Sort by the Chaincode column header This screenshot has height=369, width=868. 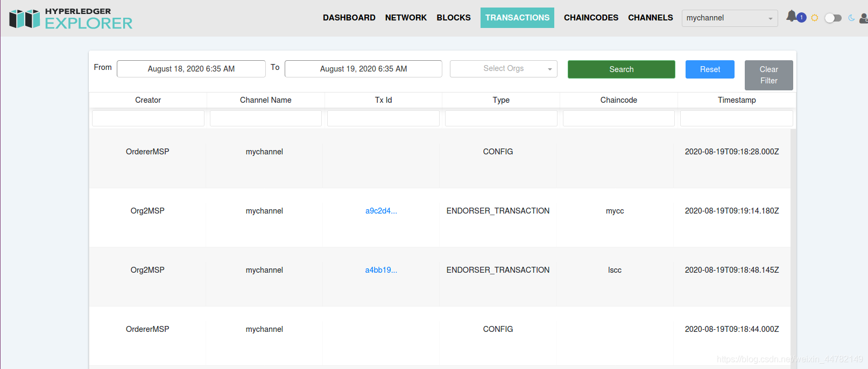point(619,100)
